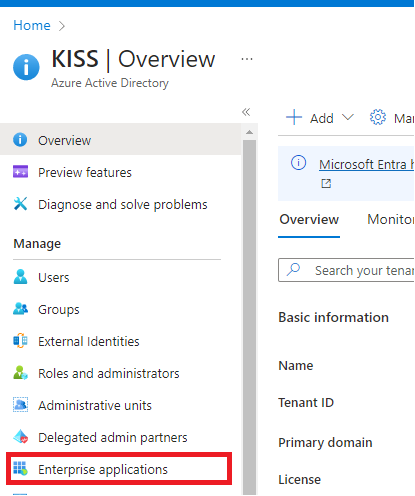Collapse the sidebar with double chevron
The height and width of the screenshot is (496, 415).
[246, 112]
